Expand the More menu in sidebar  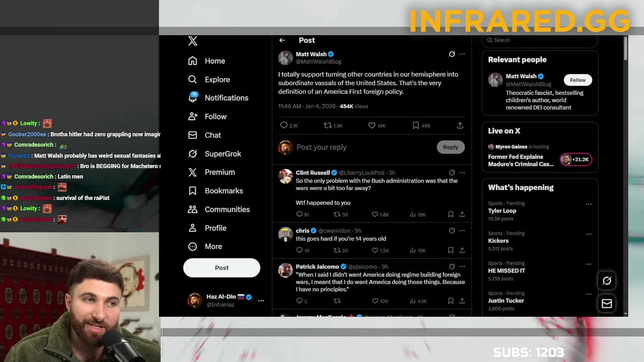point(205,246)
